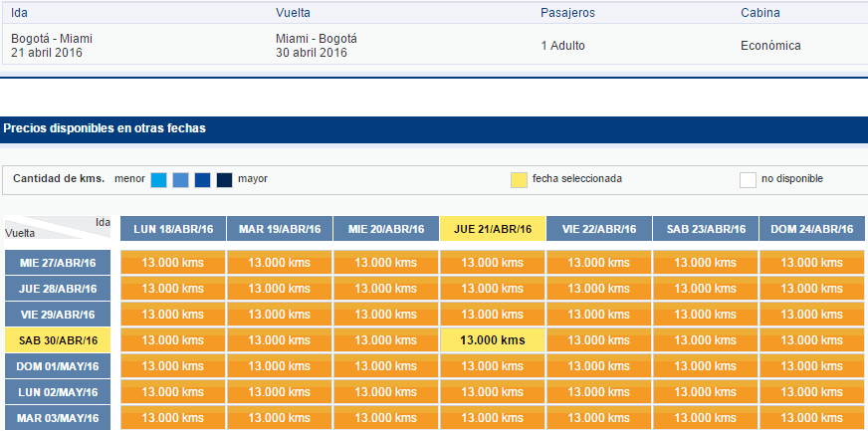
Task: Pick 13.000 kms for DOM 24 and LUN 02/MAY
Action: click(x=812, y=392)
